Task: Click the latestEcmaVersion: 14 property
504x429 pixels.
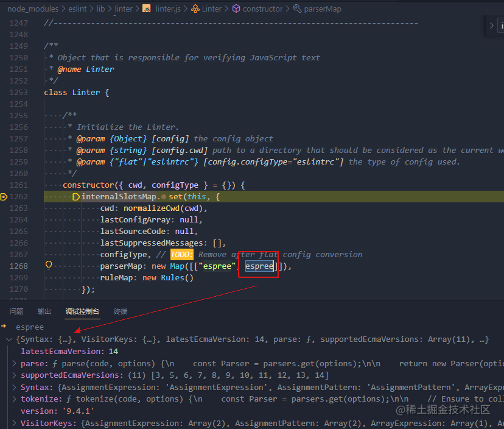Action: [x=69, y=352]
